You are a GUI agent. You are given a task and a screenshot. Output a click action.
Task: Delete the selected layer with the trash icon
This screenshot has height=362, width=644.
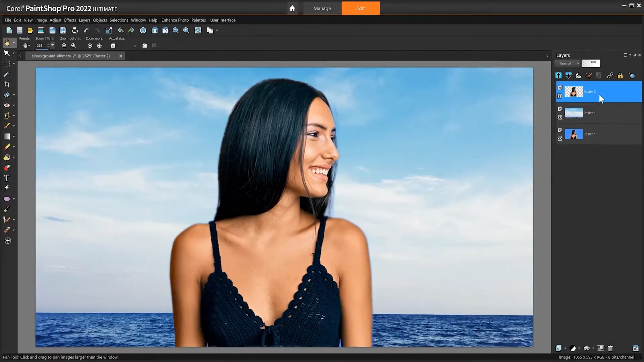coord(610,348)
